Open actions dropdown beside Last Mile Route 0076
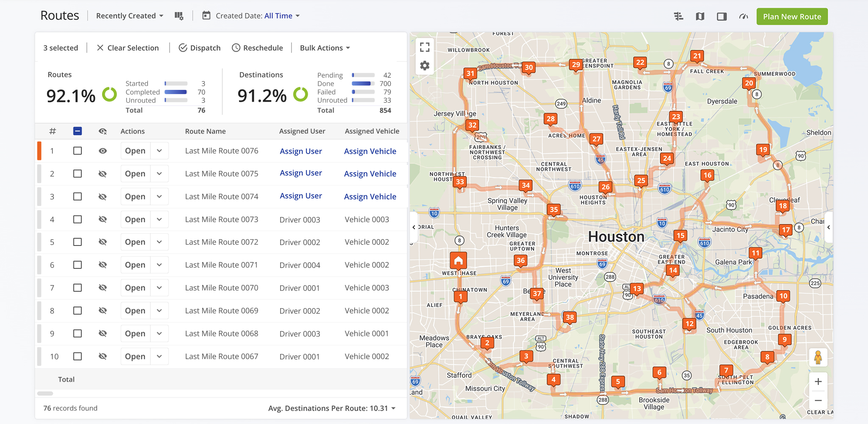This screenshot has width=868, height=424. click(159, 151)
